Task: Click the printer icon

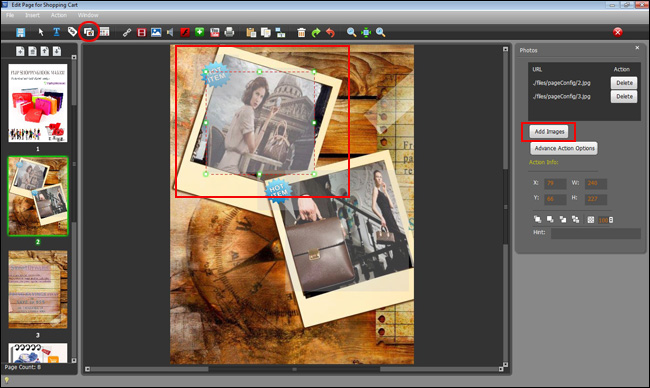Action: (229, 32)
